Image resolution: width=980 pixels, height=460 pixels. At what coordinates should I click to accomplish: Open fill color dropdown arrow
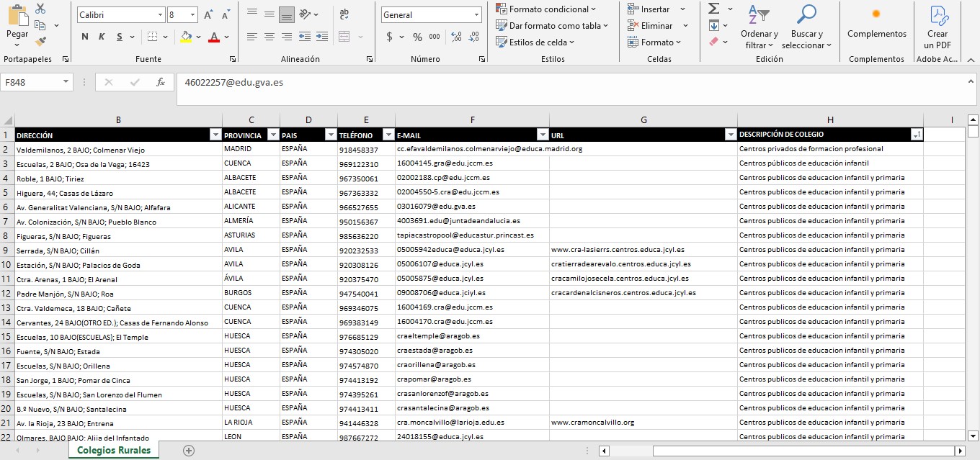click(198, 37)
